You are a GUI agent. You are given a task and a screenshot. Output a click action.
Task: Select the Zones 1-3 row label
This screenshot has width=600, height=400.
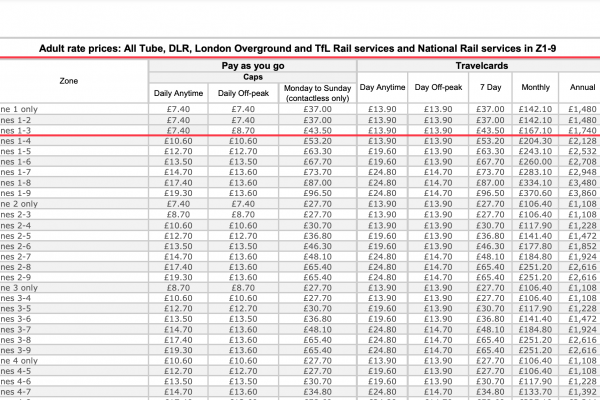(16, 131)
